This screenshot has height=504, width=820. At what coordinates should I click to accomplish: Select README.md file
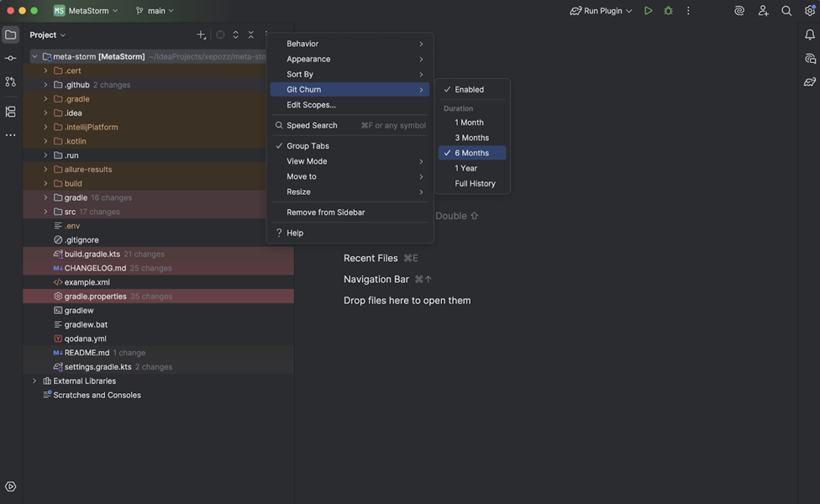(x=158, y=353)
